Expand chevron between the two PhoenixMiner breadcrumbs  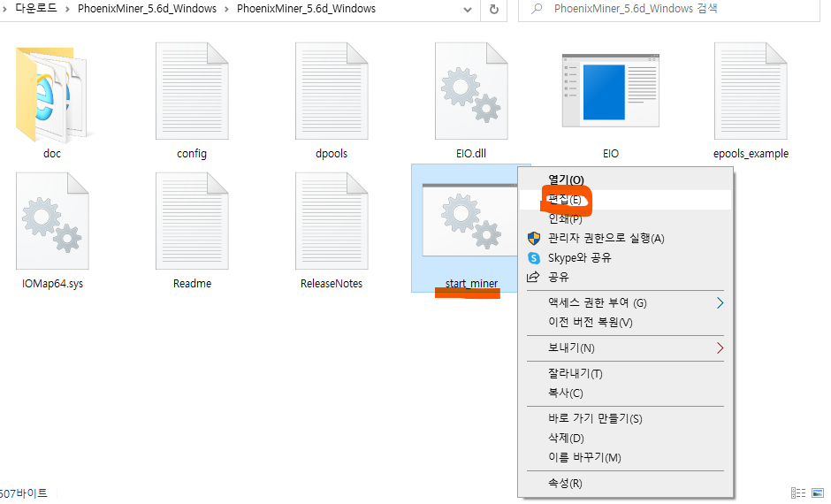coord(226,9)
